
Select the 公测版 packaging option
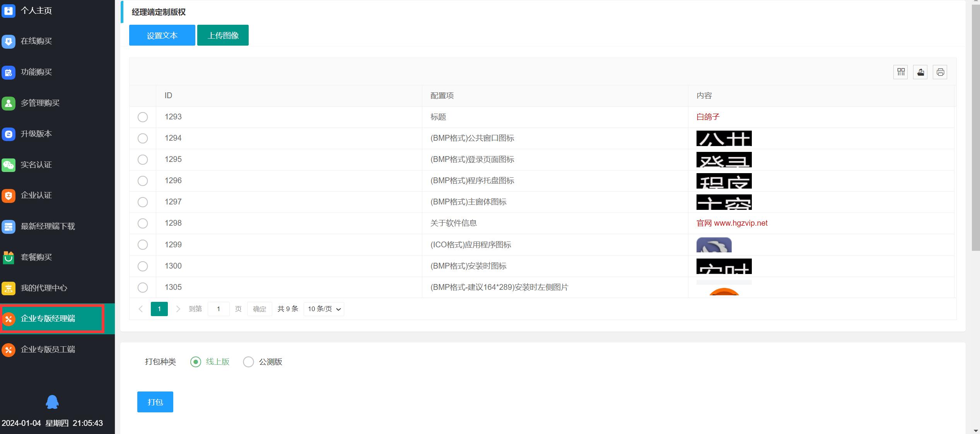tap(248, 362)
